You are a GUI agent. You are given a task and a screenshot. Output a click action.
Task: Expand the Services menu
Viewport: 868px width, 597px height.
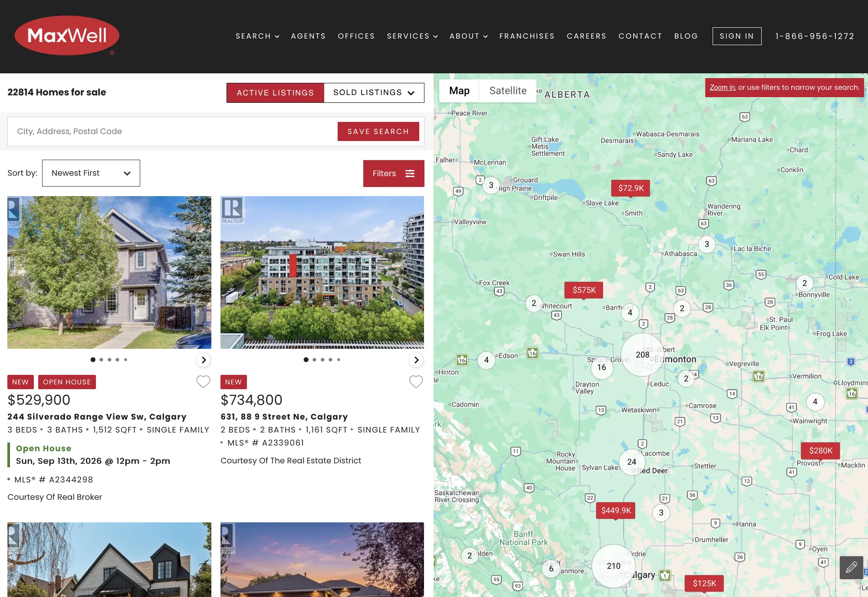click(x=412, y=36)
